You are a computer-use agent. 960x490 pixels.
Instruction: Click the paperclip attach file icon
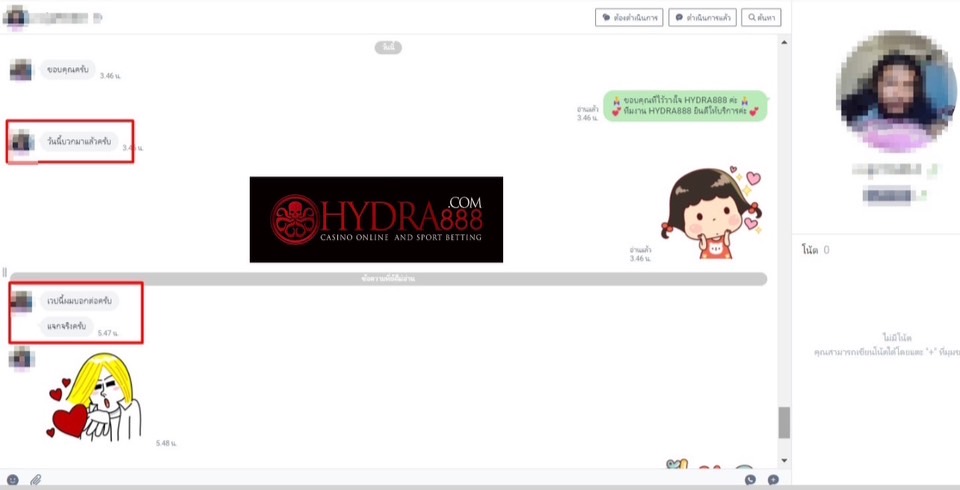36,480
